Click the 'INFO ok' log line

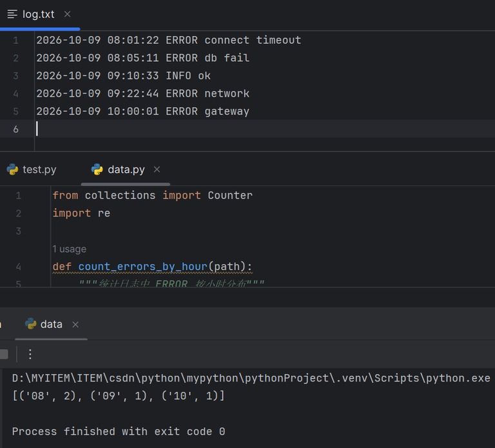[124, 76]
